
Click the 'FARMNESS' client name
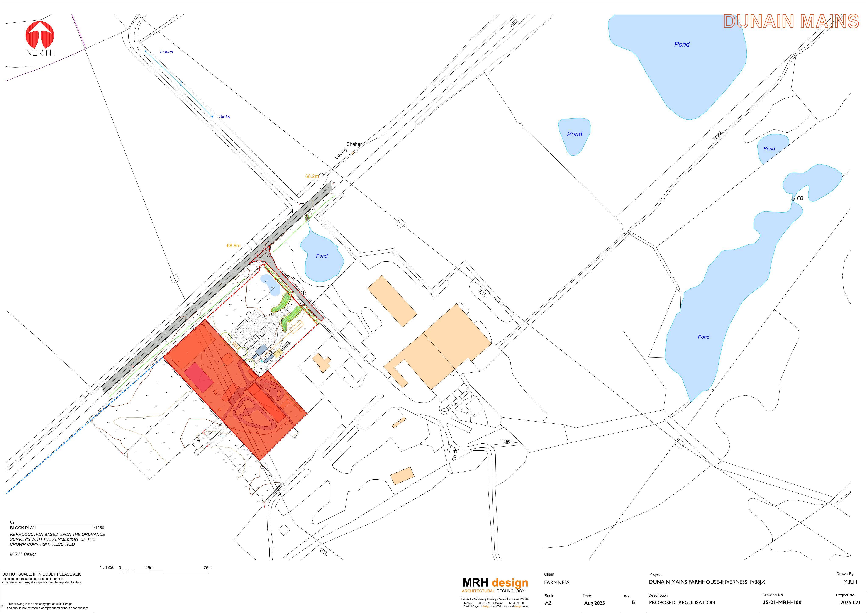[x=556, y=582]
